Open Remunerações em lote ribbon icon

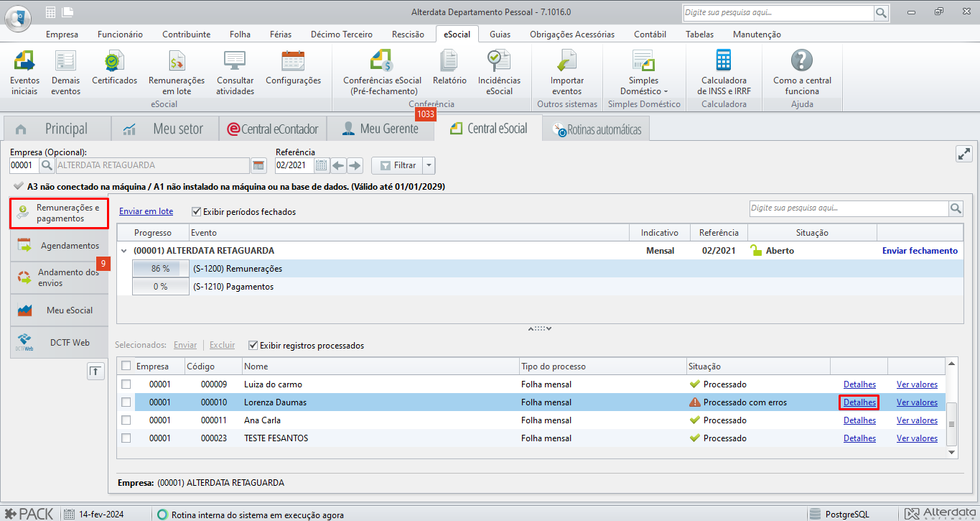177,73
